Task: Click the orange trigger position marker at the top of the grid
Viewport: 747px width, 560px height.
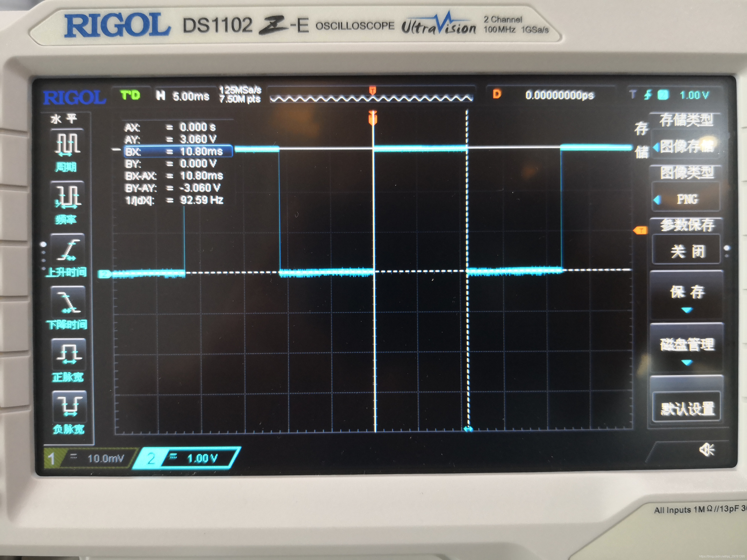Action: 373,118
